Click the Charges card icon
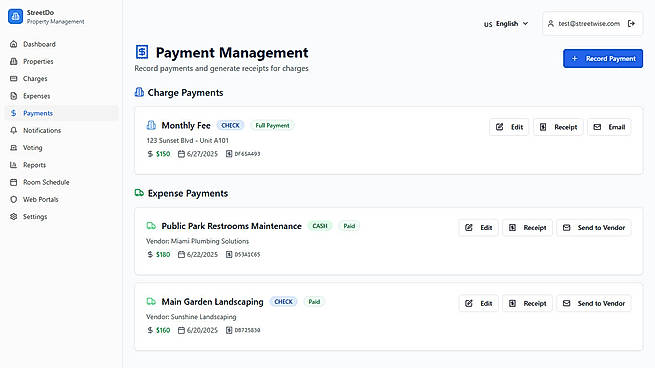This screenshot has height=368, width=655. point(14,79)
